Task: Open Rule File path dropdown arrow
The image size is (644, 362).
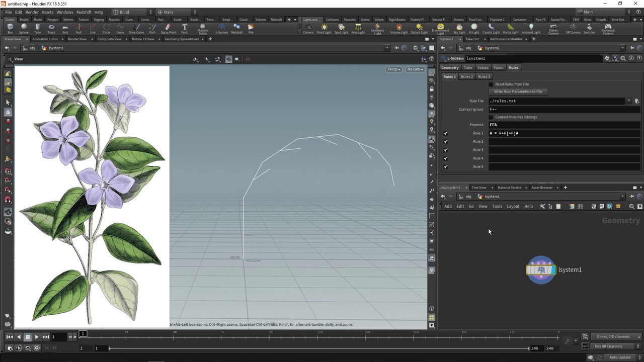Action: tap(628, 101)
